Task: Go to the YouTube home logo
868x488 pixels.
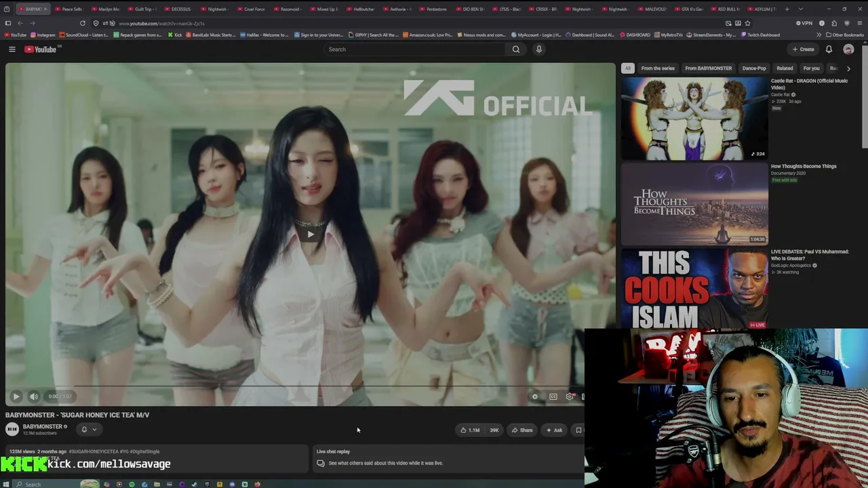Action: pos(41,49)
